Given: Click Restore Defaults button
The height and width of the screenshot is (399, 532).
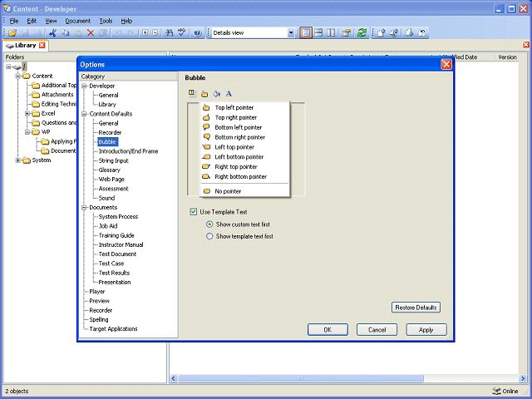Looking at the screenshot, I should coord(416,308).
